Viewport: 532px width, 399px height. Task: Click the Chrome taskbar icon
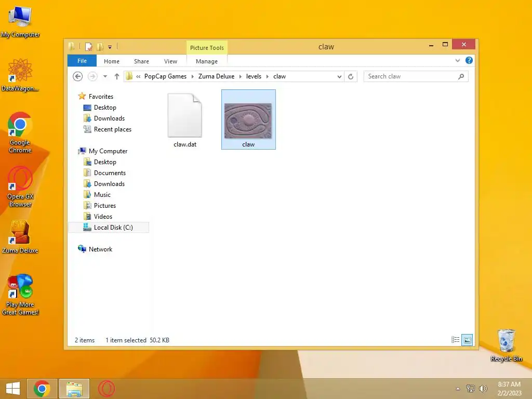42,389
